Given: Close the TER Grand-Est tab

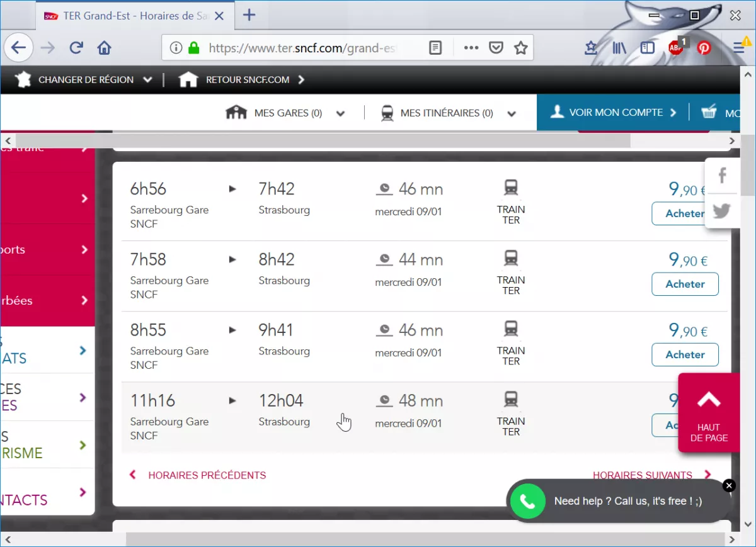Looking at the screenshot, I should coord(219,16).
